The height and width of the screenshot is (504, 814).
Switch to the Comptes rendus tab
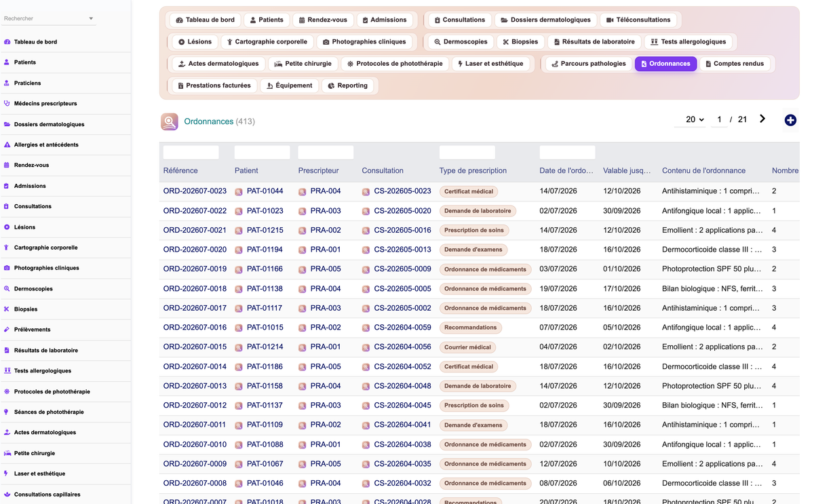point(735,64)
